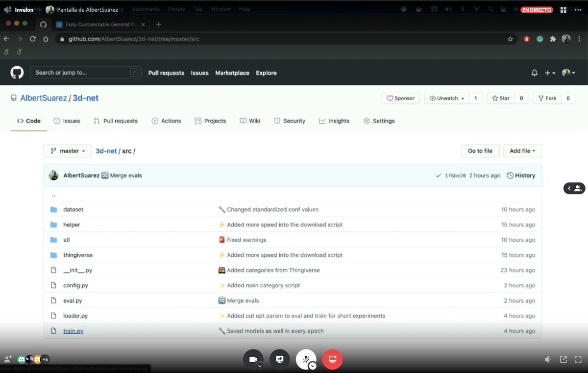Click the Fork button
Viewport: 588px width, 373px height.
click(x=547, y=98)
